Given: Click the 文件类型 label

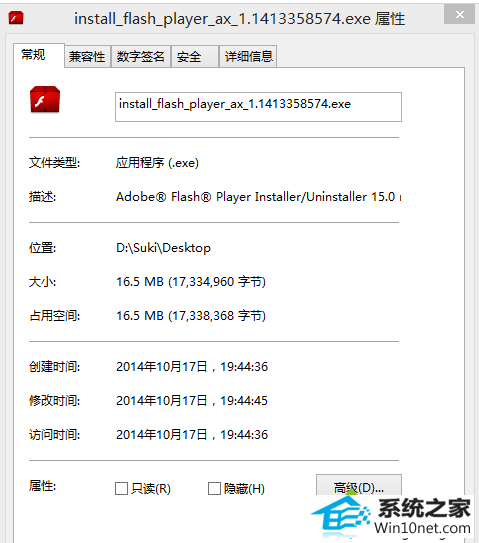Looking at the screenshot, I should (54, 162).
